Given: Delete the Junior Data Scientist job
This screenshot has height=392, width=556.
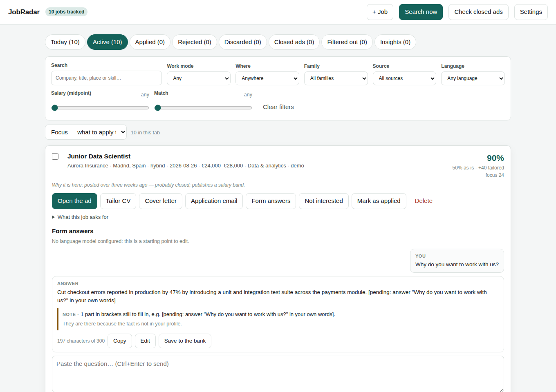Looking at the screenshot, I should click(424, 201).
